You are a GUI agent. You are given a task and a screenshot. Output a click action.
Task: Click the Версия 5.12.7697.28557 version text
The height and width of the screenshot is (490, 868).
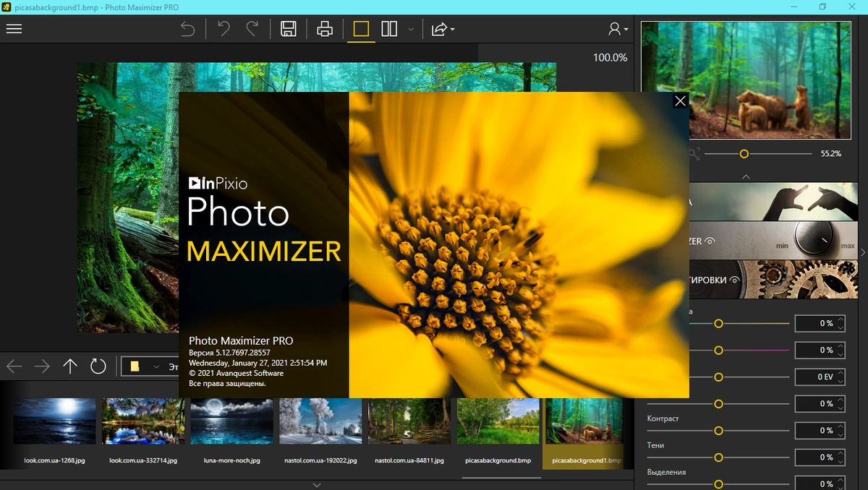click(x=229, y=353)
